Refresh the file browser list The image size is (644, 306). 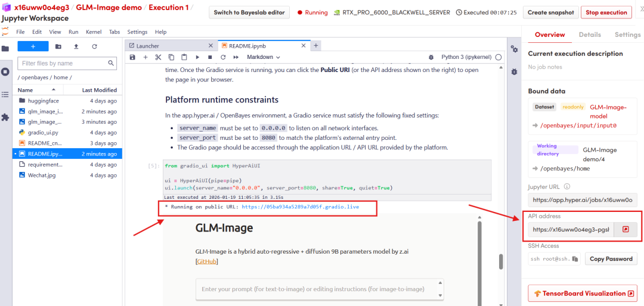[94, 46]
